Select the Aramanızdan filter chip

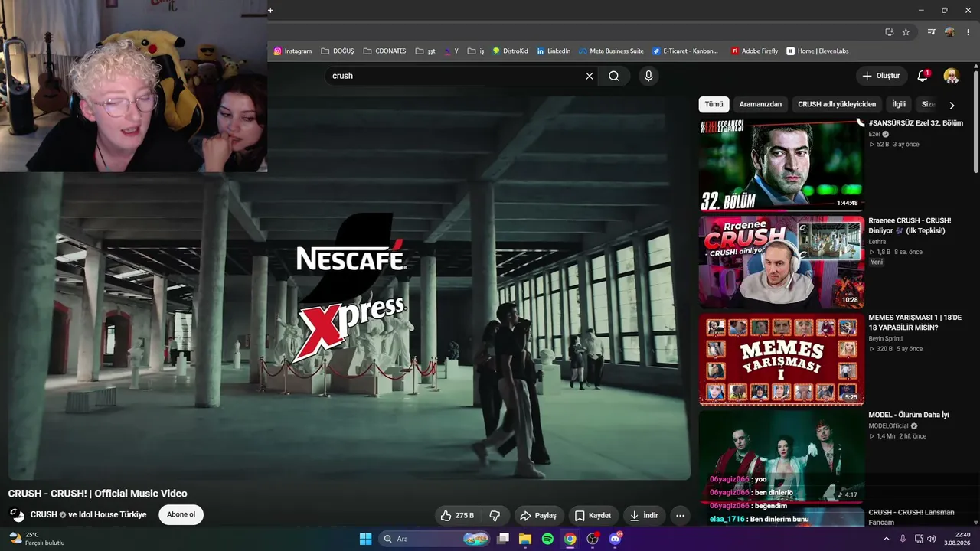pos(760,104)
